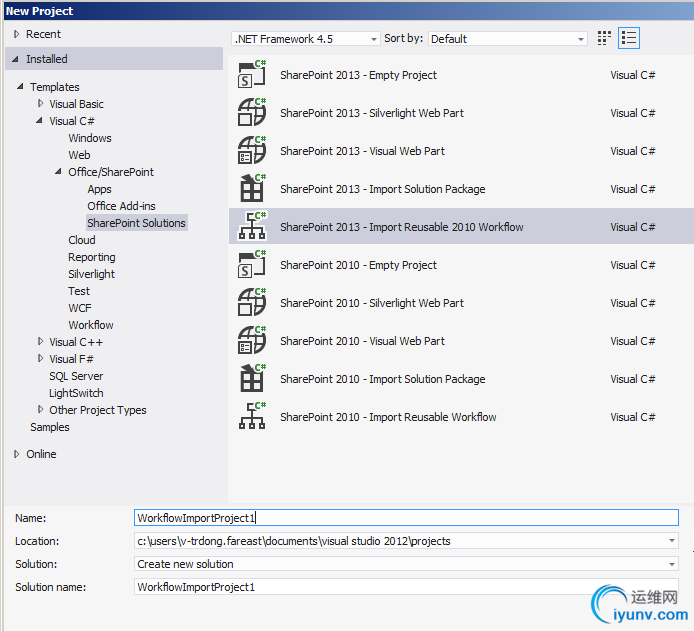Click the Solution name input field
This screenshot has width=694, height=631.
click(x=406, y=587)
